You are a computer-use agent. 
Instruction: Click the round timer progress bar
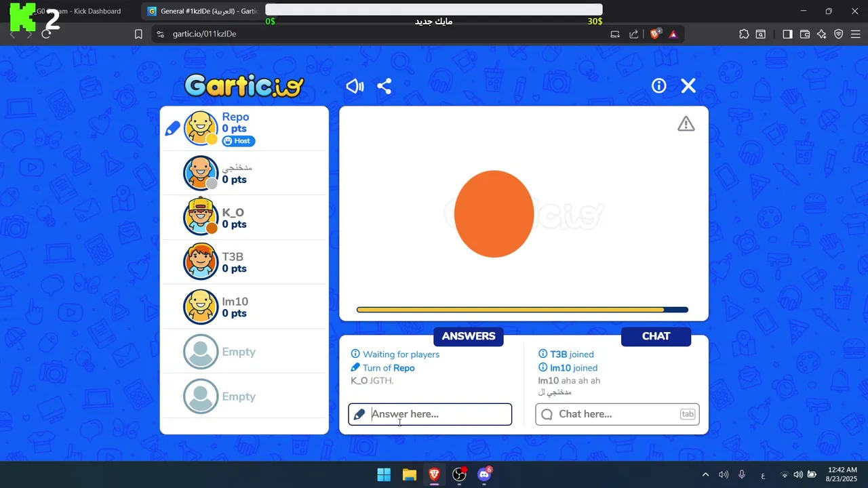pos(522,310)
